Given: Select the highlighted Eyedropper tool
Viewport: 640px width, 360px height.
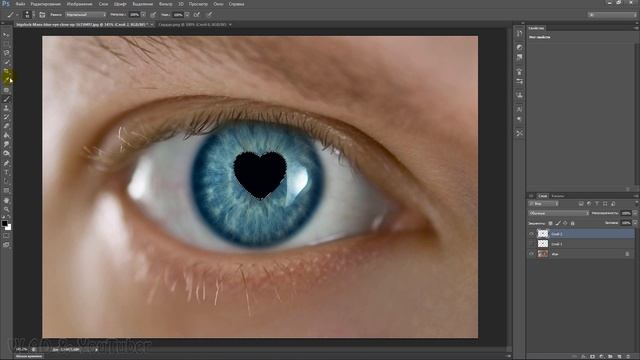Looking at the screenshot, I should pos(7,80).
